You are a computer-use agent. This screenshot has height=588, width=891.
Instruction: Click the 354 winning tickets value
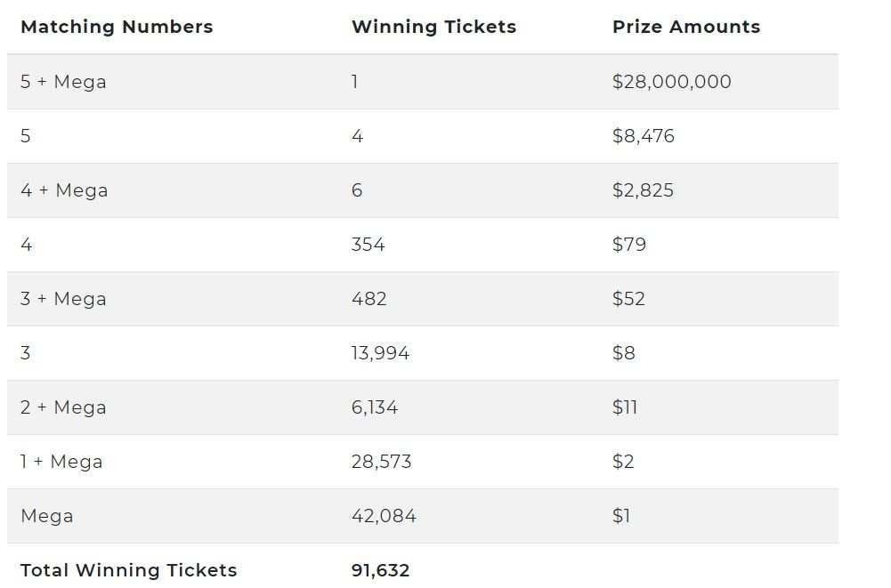(x=368, y=245)
